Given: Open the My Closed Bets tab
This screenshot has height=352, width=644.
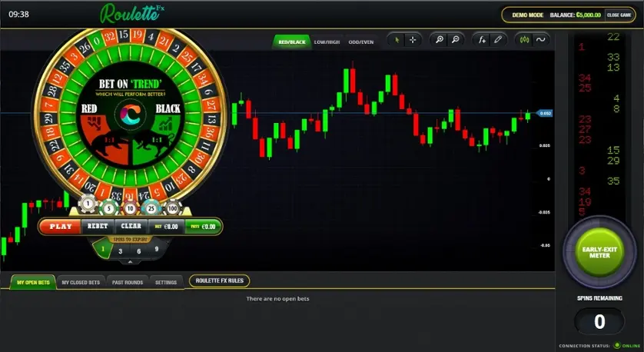Looking at the screenshot, I should click(x=81, y=282).
